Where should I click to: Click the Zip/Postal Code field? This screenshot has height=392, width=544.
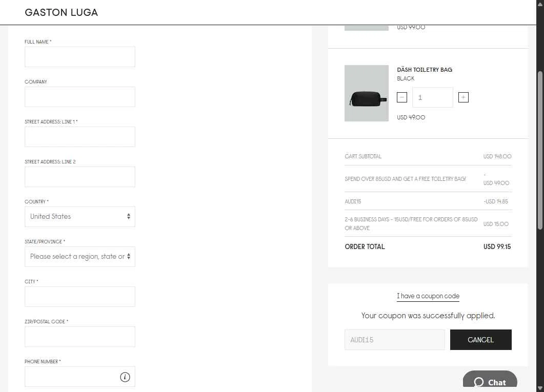coord(80,337)
